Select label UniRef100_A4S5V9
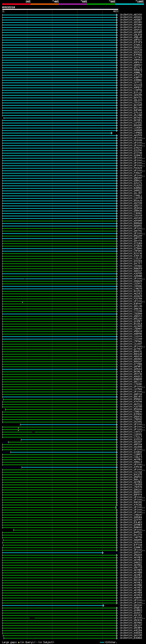 click(131, 135)
